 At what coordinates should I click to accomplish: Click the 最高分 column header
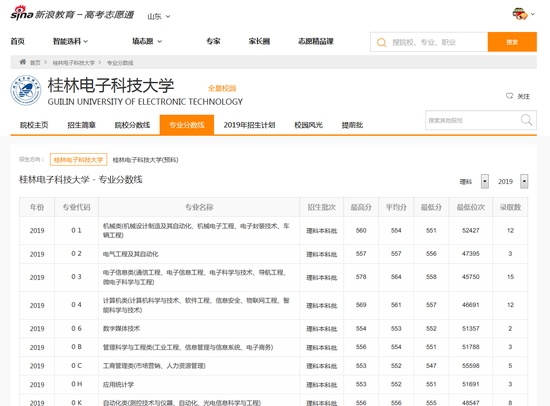tap(361, 207)
